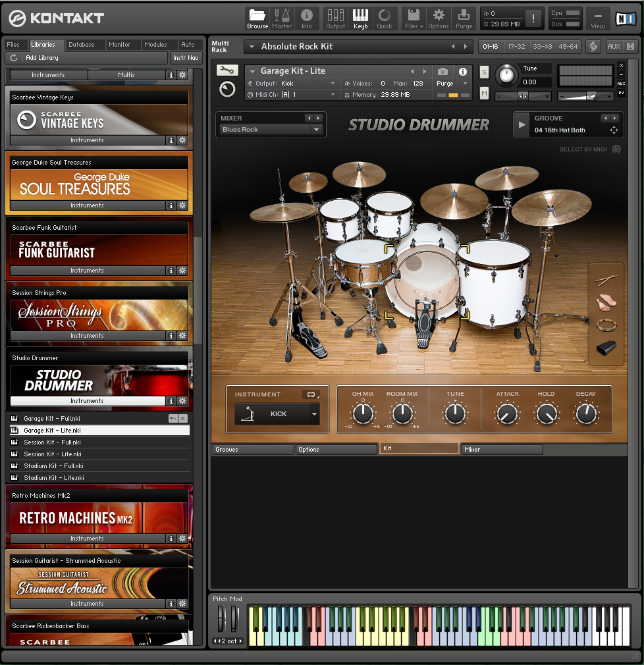Click the Native Instruments NI logo
This screenshot has height=665, width=644.
(x=626, y=18)
